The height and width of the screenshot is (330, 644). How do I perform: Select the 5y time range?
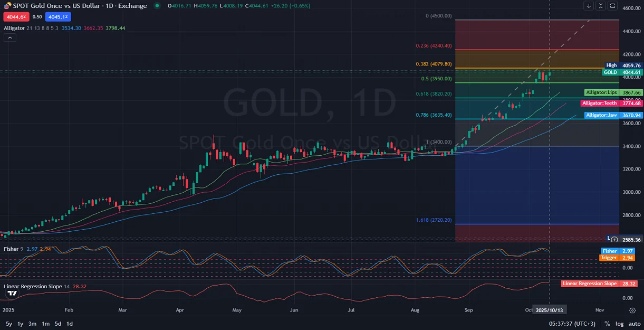(x=9, y=324)
